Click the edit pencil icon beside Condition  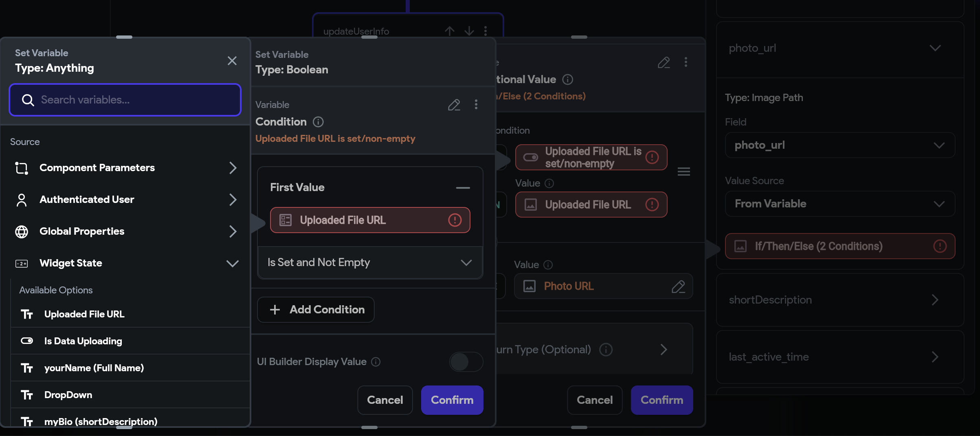(454, 105)
